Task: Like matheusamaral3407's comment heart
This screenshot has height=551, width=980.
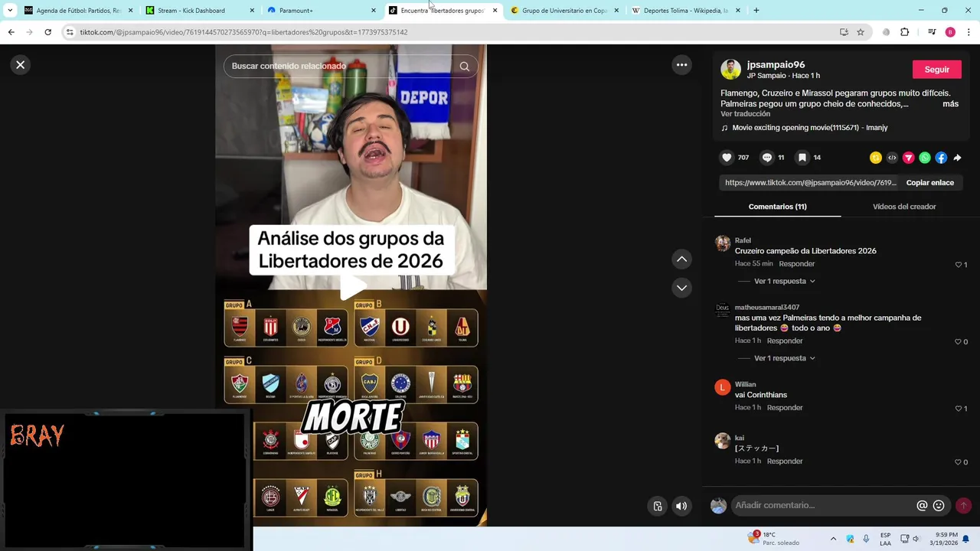Action: (958, 342)
